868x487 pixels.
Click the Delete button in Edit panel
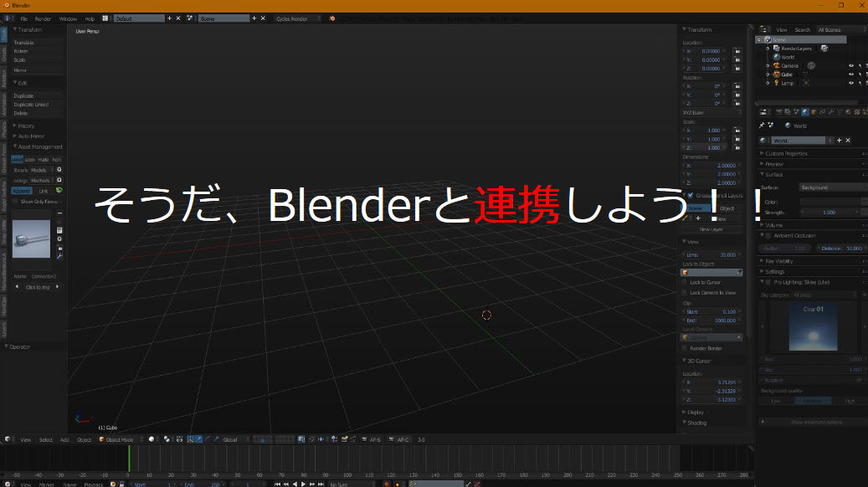pyautogui.click(x=37, y=114)
